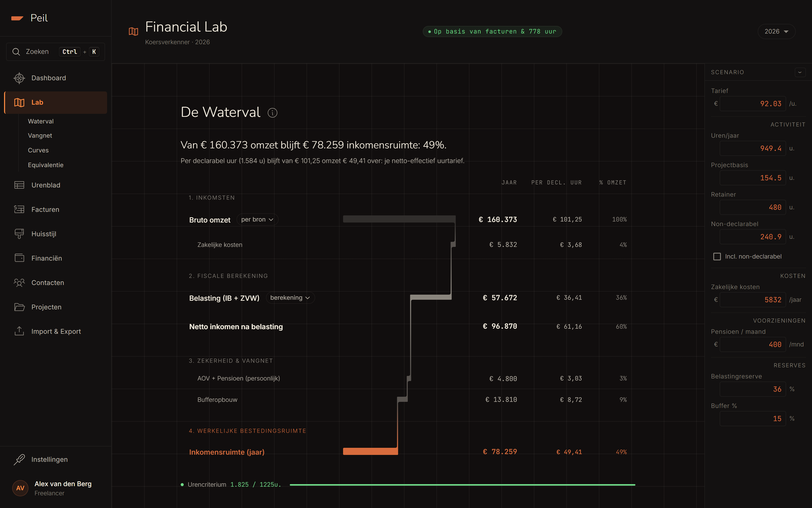Image resolution: width=812 pixels, height=508 pixels.
Task: Open the Huisstijl page
Action: coord(56,234)
